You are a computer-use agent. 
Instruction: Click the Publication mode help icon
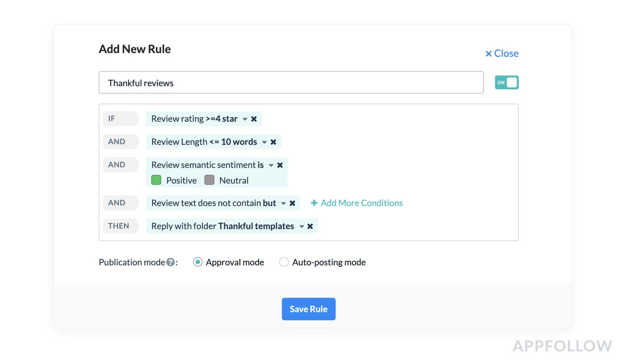pyautogui.click(x=171, y=262)
